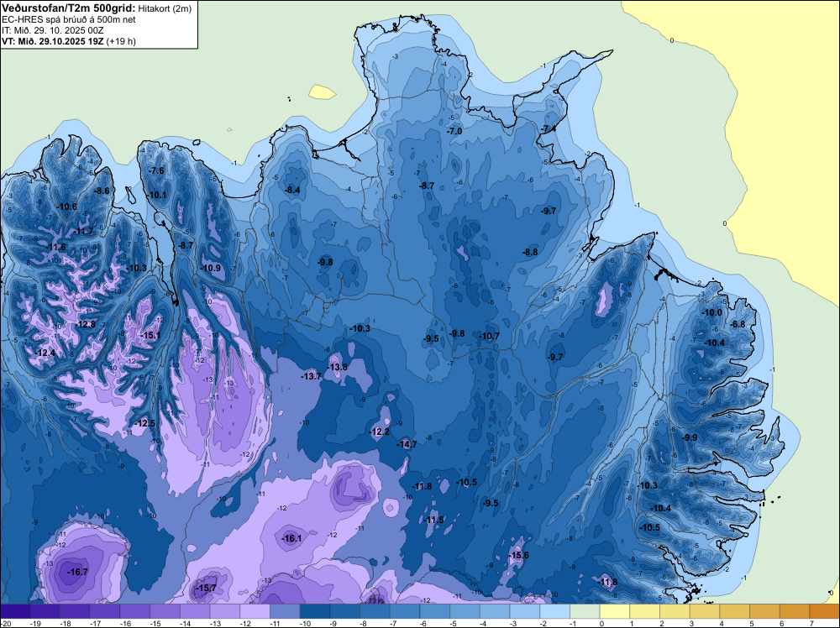The height and width of the screenshot is (628, 840).
Task: Click the 'EC-HRES spá brúuð á 500m net' line
Action: [69, 20]
